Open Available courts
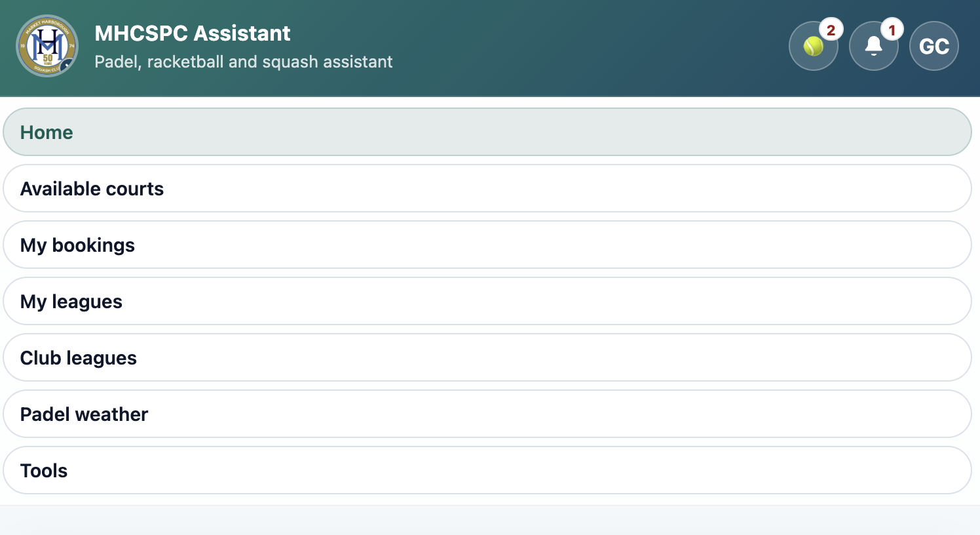This screenshot has height=535, width=980. coord(92,189)
